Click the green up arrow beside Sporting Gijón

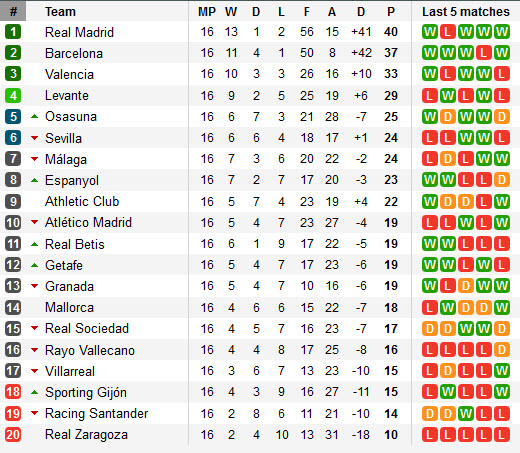click(34, 392)
